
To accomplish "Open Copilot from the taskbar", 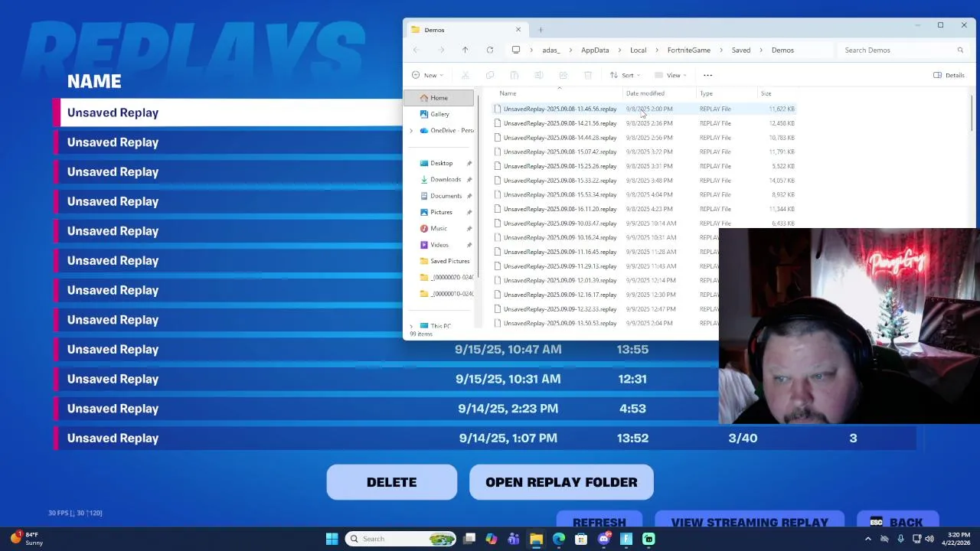I will click(x=492, y=539).
